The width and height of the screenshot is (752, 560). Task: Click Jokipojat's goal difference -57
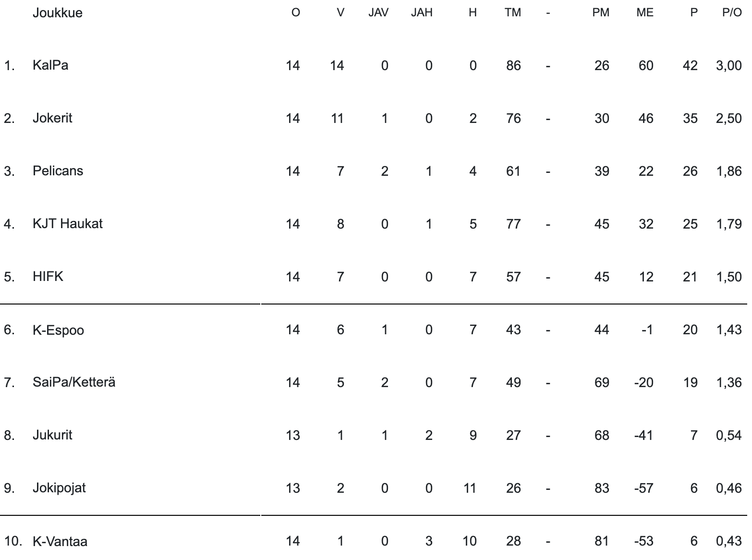tap(644, 488)
